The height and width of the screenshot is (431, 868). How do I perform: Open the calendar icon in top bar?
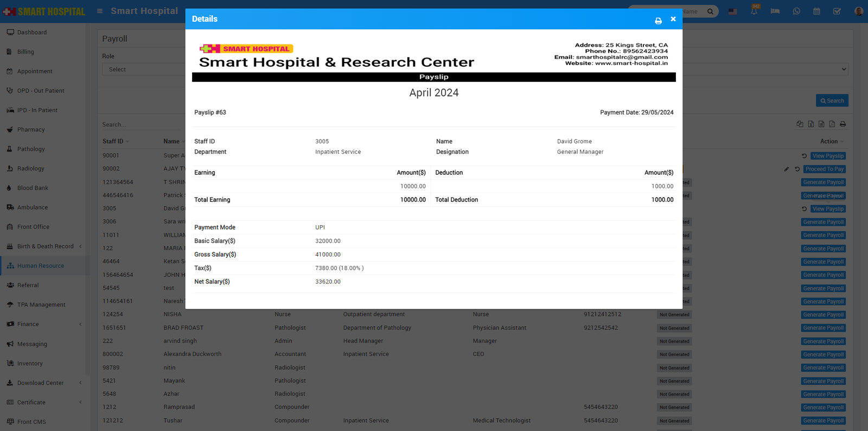pyautogui.click(x=816, y=11)
